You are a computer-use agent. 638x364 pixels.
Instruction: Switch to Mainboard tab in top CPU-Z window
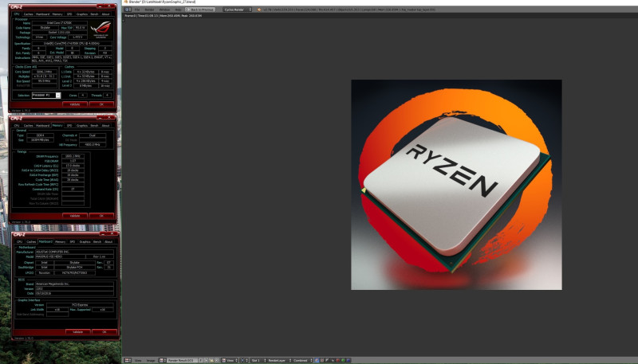(x=42, y=14)
